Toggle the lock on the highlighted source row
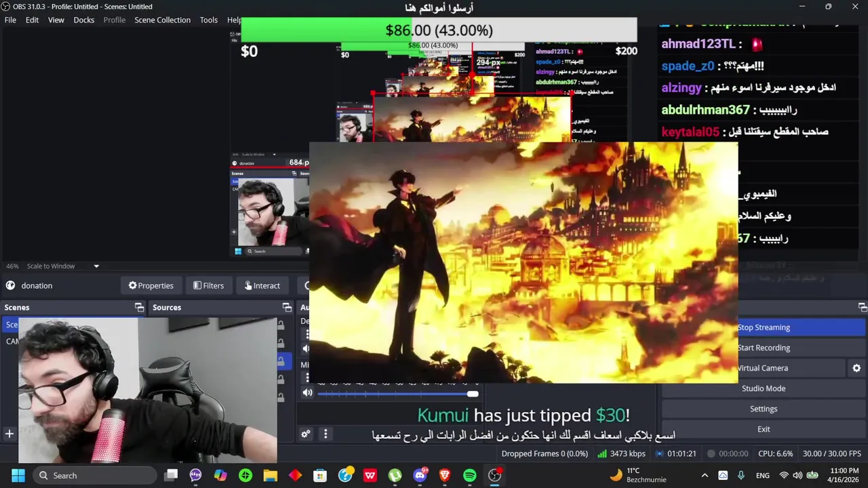The width and height of the screenshot is (868, 488). click(281, 361)
